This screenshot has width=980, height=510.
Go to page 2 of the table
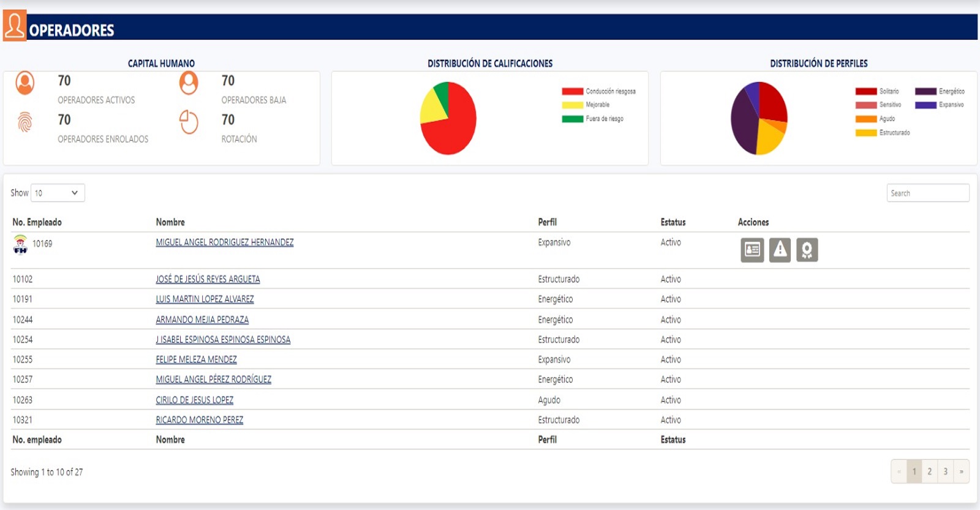point(929,471)
